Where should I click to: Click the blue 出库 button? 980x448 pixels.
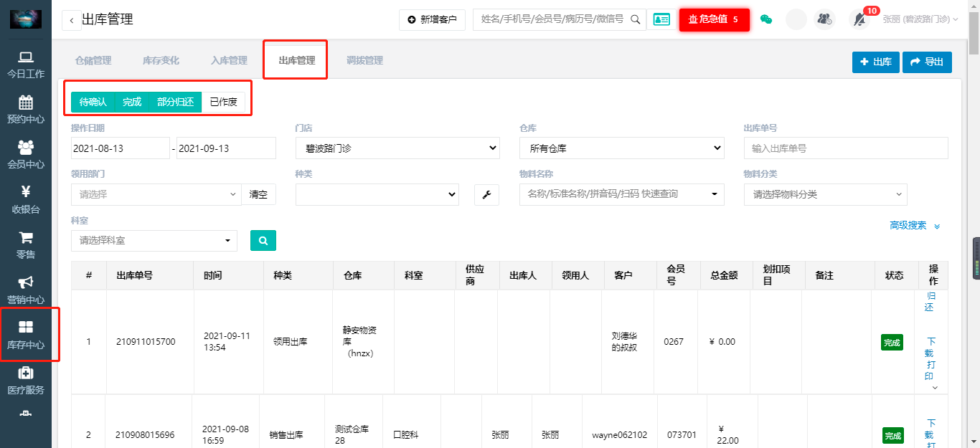876,62
